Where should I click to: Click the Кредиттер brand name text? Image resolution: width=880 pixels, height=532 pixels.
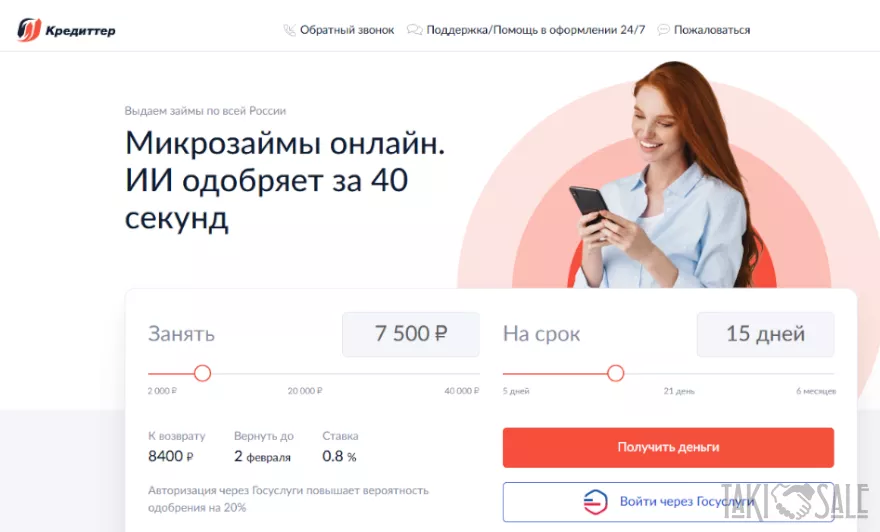(80, 31)
